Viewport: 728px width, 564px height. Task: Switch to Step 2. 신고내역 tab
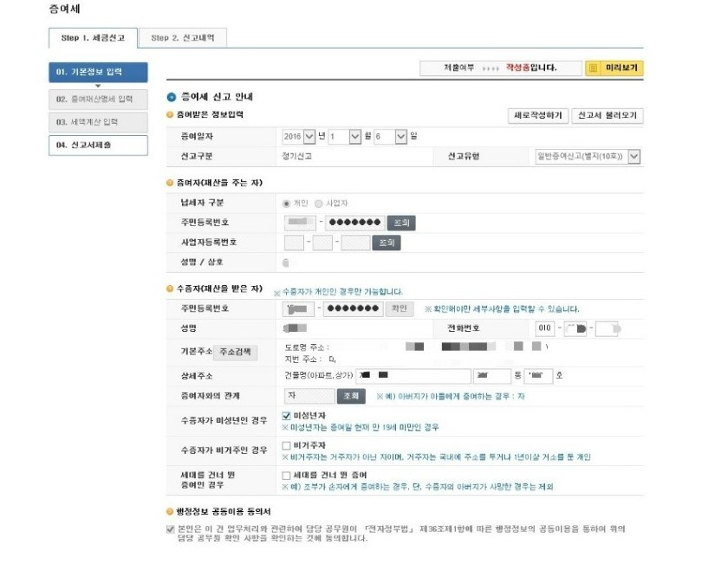183,38
